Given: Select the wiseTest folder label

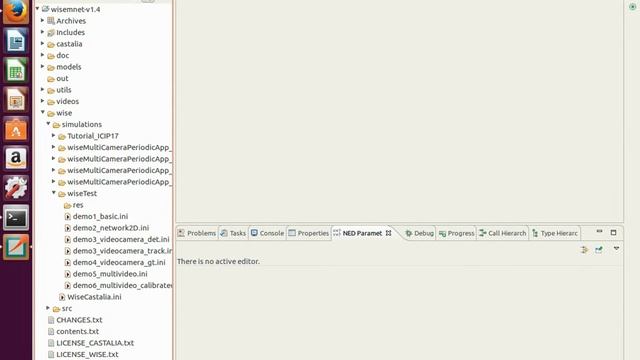Looking at the screenshot, I should tap(82, 193).
